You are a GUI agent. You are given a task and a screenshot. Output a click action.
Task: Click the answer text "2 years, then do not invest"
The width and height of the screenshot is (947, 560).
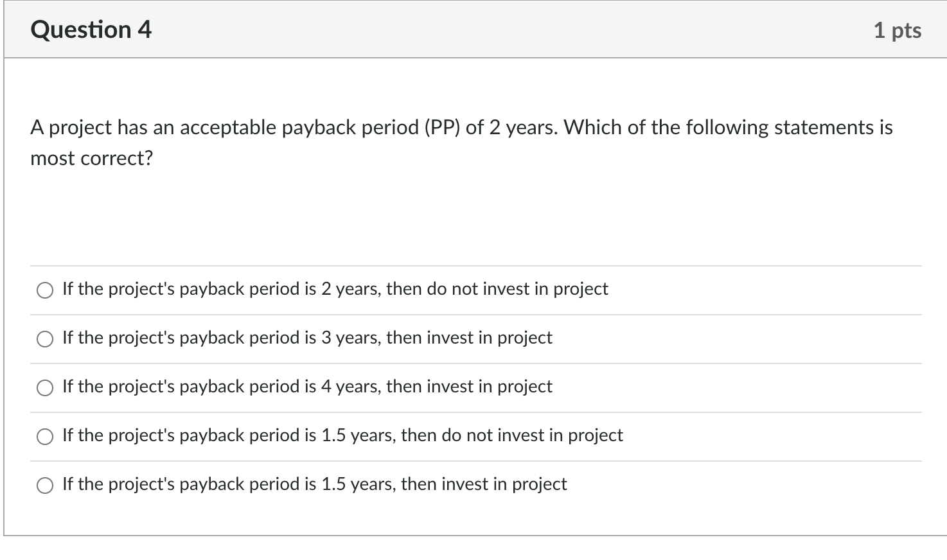335,289
